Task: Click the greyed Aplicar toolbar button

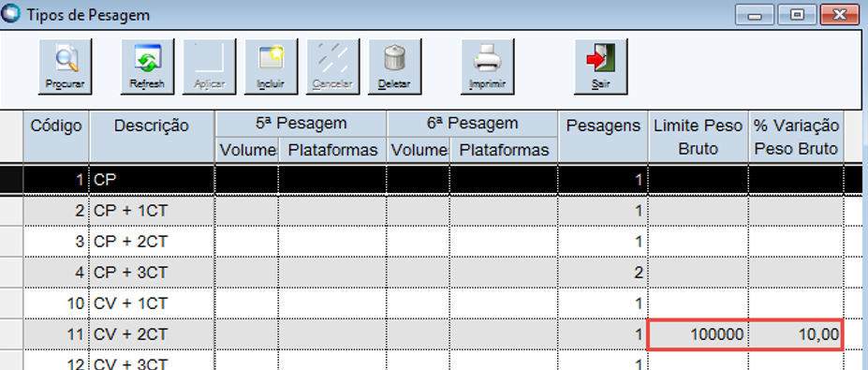Action: click(x=209, y=67)
